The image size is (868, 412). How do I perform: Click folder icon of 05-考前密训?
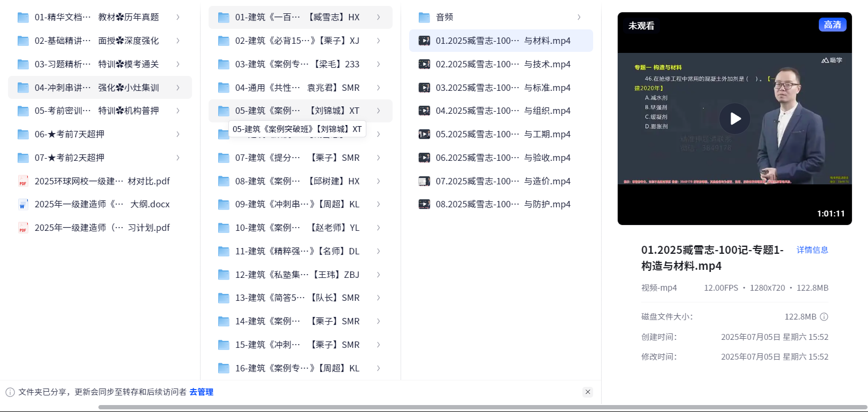coord(23,111)
